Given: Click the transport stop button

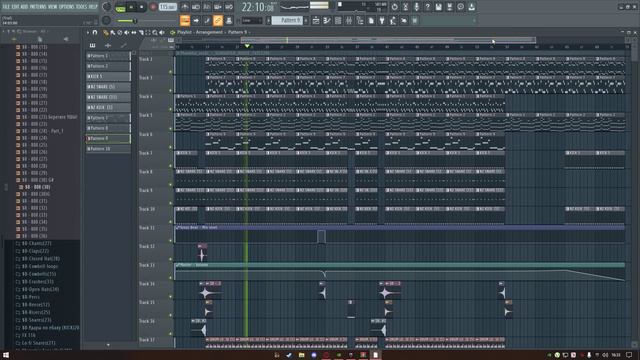Looking at the screenshot, I should 142,7.
